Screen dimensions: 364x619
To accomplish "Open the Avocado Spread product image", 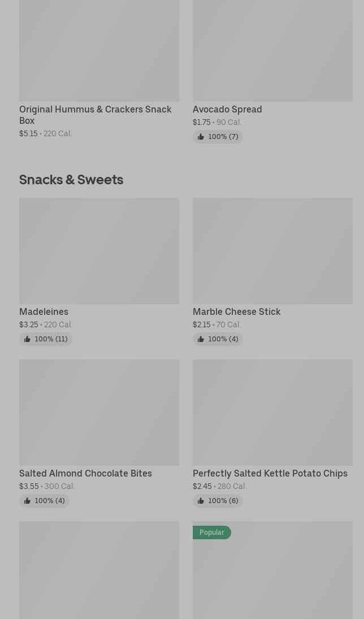I will [272, 51].
